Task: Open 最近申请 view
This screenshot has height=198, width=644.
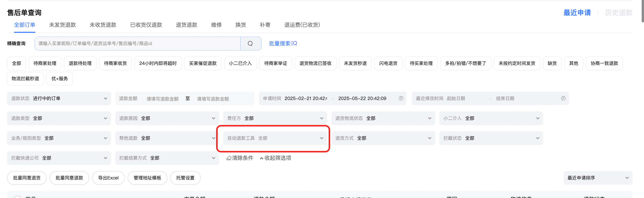Action: [577, 13]
